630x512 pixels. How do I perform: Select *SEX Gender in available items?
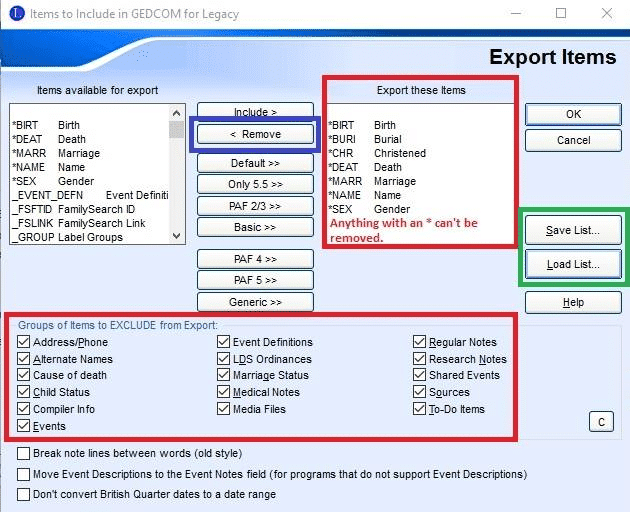[x=89, y=181]
